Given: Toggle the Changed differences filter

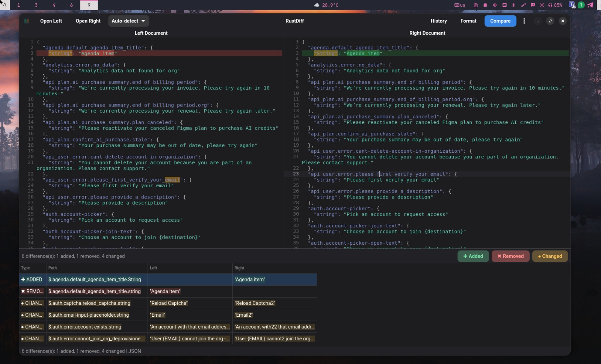Looking at the screenshot, I should (550, 256).
